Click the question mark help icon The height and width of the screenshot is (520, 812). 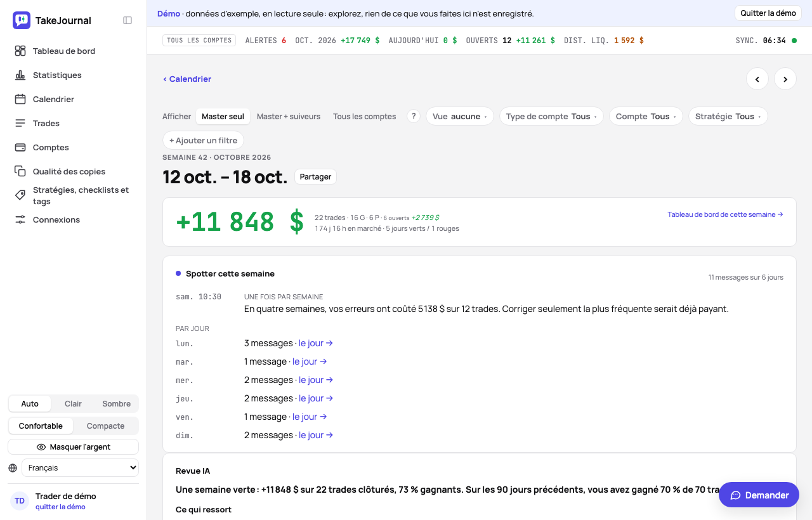414,116
